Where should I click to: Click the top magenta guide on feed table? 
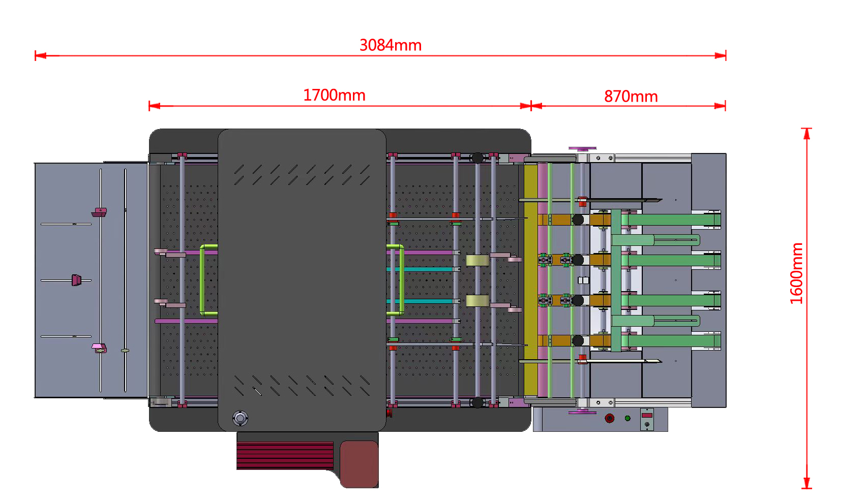pyautogui.click(x=100, y=212)
